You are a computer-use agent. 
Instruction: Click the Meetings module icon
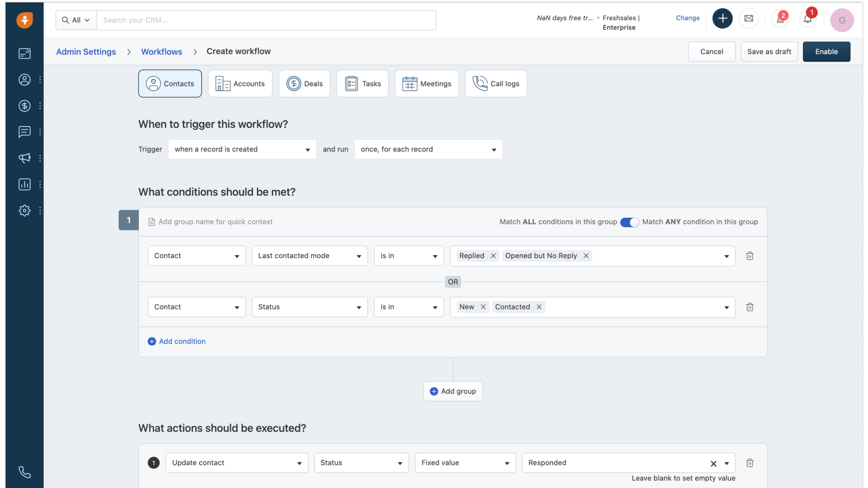coord(410,83)
